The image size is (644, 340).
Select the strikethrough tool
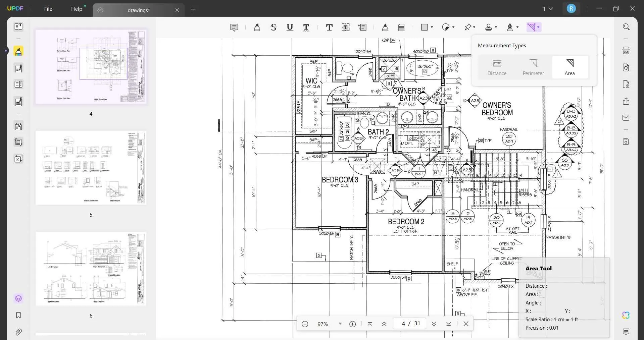(274, 27)
